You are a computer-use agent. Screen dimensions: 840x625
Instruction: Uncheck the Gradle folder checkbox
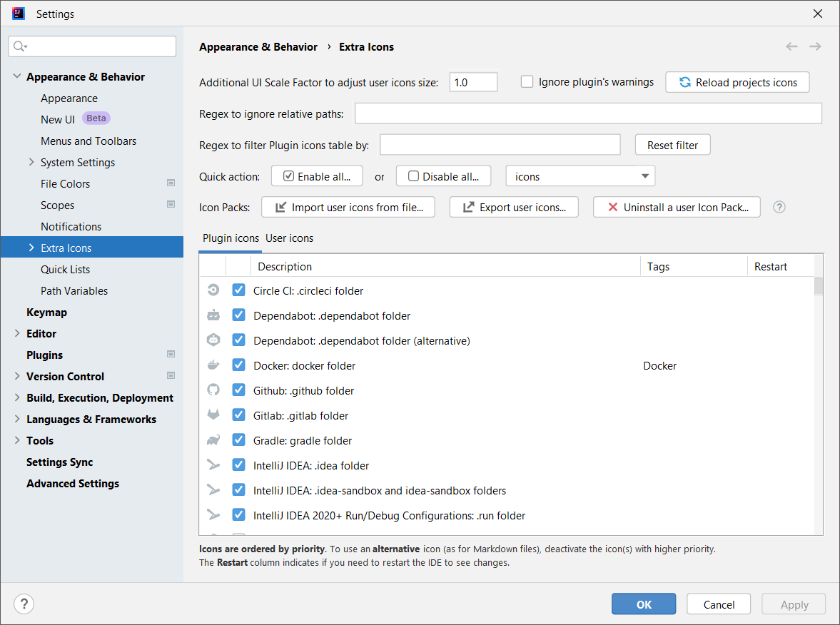pyautogui.click(x=239, y=440)
